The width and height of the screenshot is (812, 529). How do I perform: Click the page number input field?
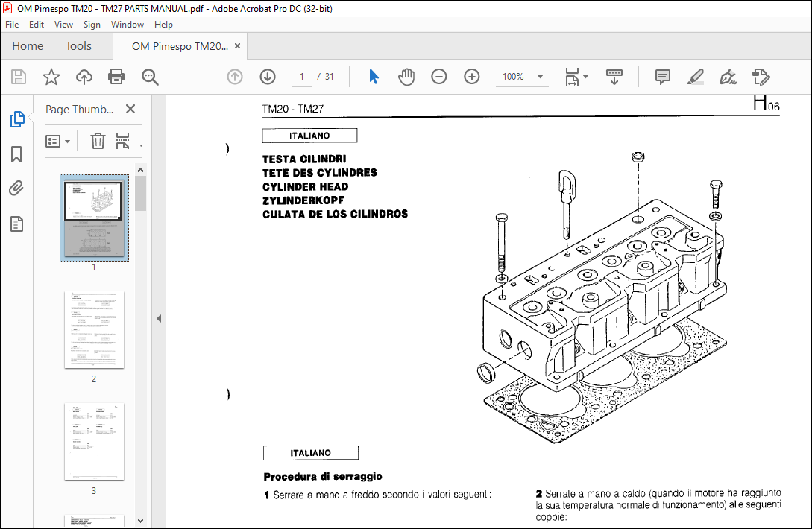302,77
